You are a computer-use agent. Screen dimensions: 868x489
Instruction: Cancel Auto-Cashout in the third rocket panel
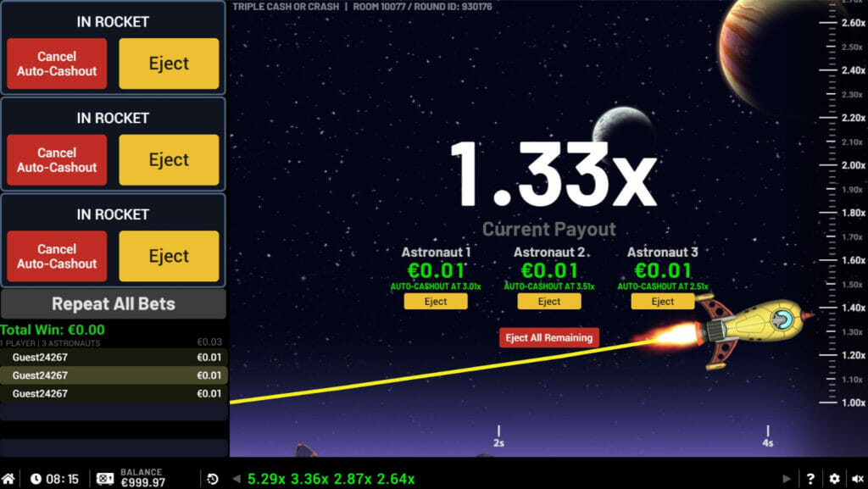pos(57,256)
